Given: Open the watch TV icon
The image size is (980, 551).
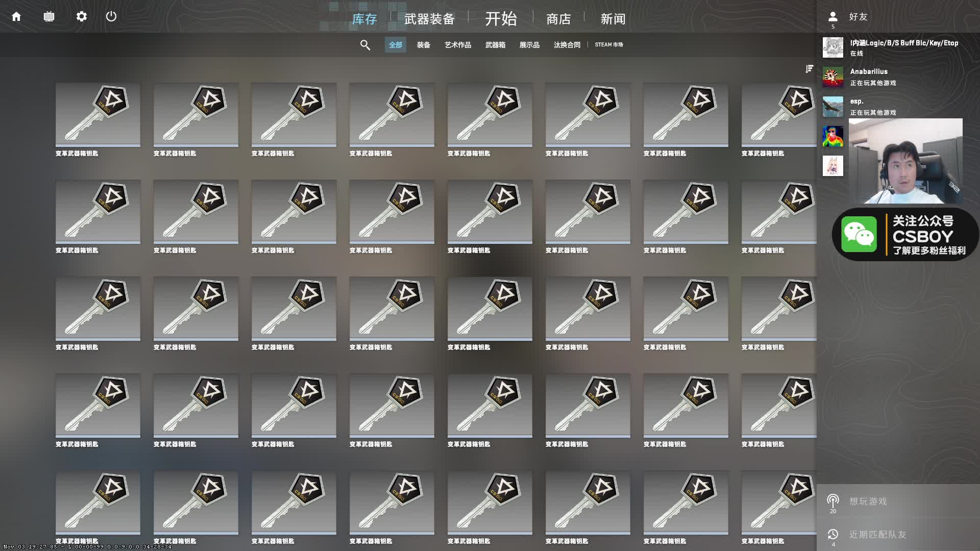Looking at the screenshot, I should coord(49,17).
